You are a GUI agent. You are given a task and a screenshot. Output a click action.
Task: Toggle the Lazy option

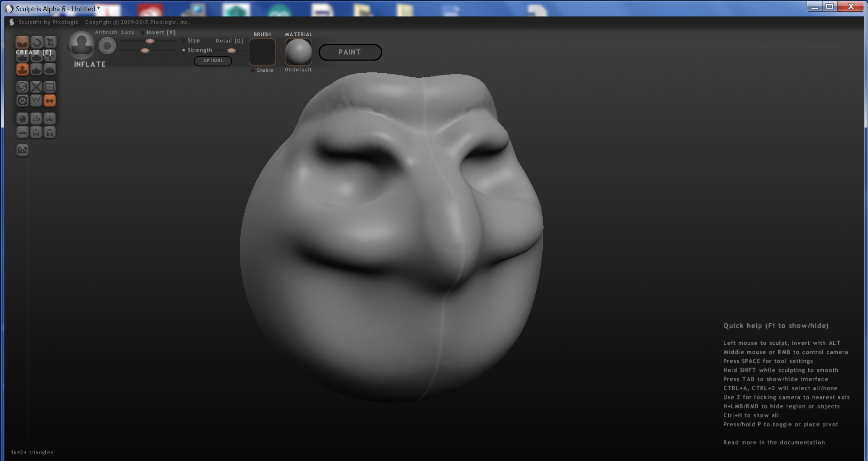[128, 32]
